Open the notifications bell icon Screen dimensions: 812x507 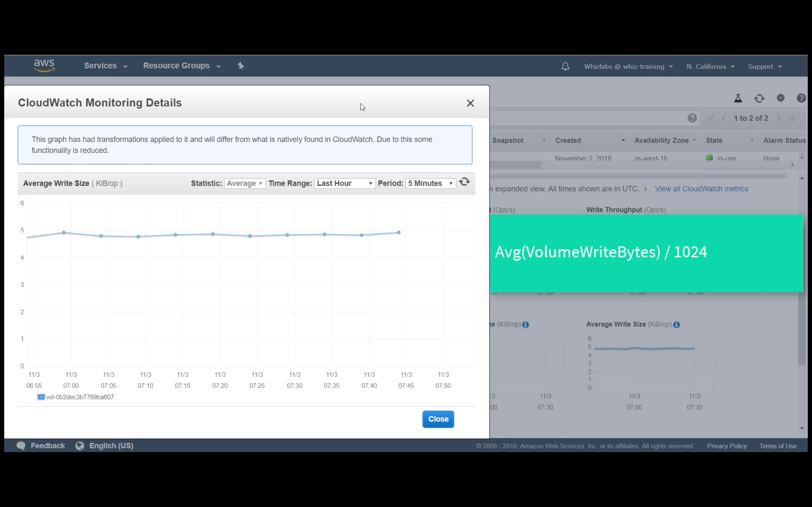pyautogui.click(x=565, y=66)
